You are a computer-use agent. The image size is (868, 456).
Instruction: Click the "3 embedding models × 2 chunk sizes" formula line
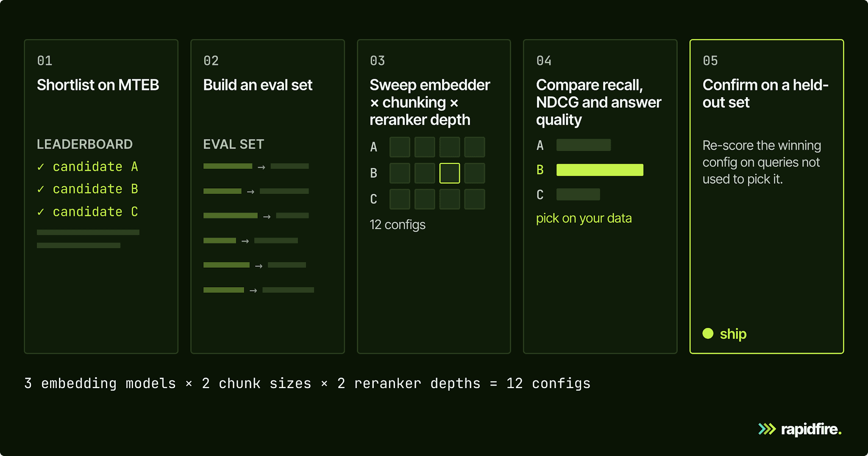click(307, 383)
